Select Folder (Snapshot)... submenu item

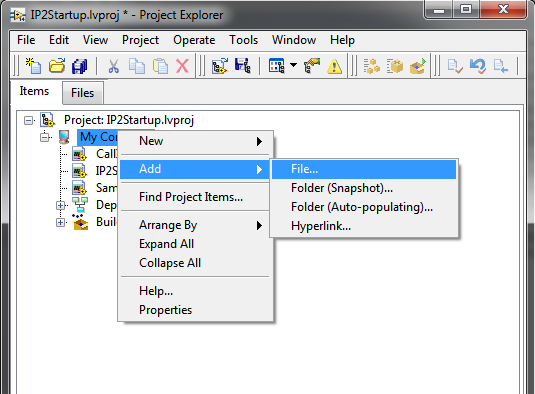point(364,188)
